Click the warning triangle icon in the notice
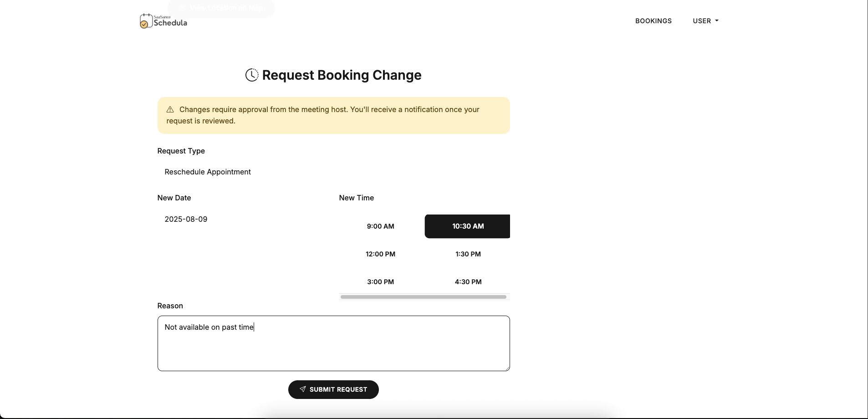This screenshot has width=868, height=419. [x=170, y=109]
